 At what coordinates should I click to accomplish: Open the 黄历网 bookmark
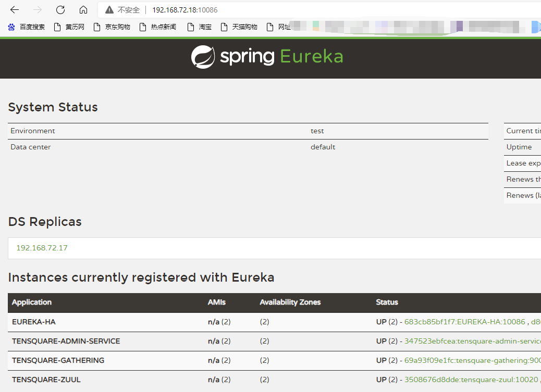pyautogui.click(x=69, y=27)
